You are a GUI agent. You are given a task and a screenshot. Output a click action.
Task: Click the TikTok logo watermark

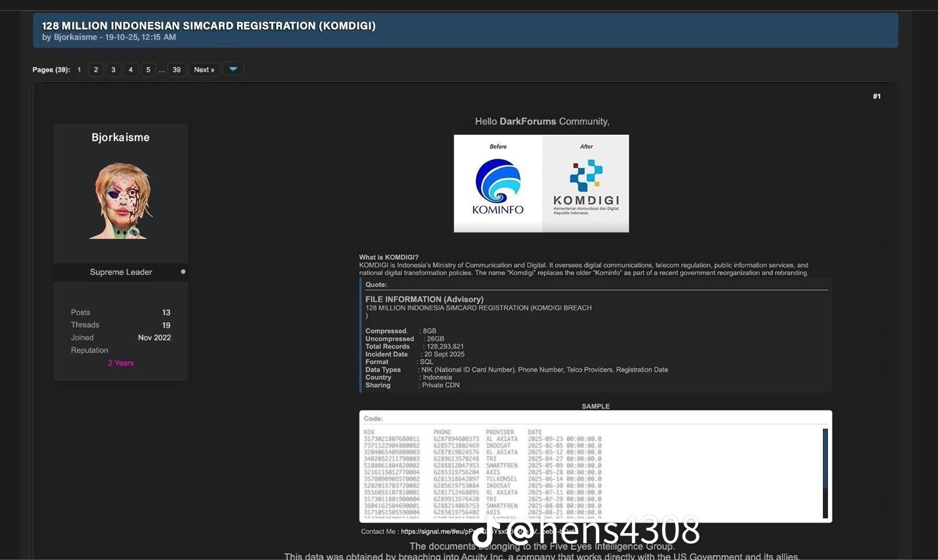pyautogui.click(x=483, y=532)
